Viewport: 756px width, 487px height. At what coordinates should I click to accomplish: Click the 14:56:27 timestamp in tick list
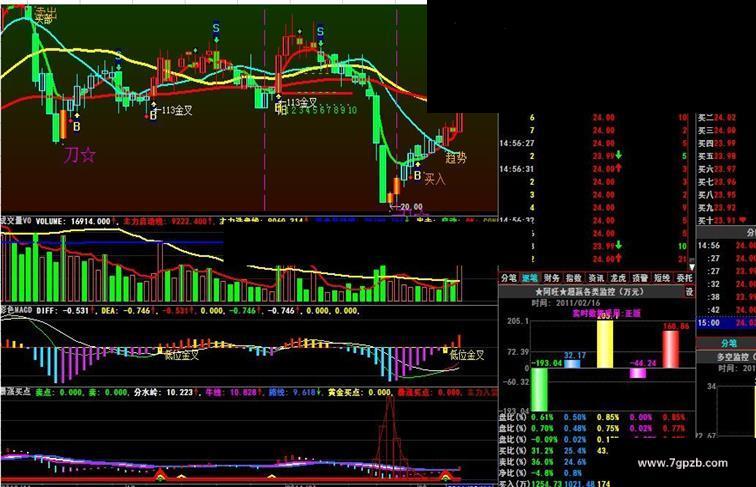[516, 143]
